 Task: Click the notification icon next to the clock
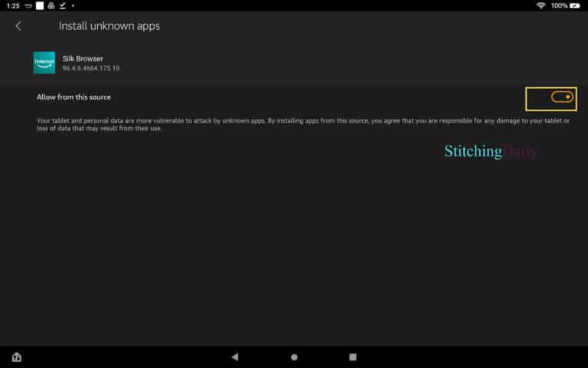[x=28, y=5]
